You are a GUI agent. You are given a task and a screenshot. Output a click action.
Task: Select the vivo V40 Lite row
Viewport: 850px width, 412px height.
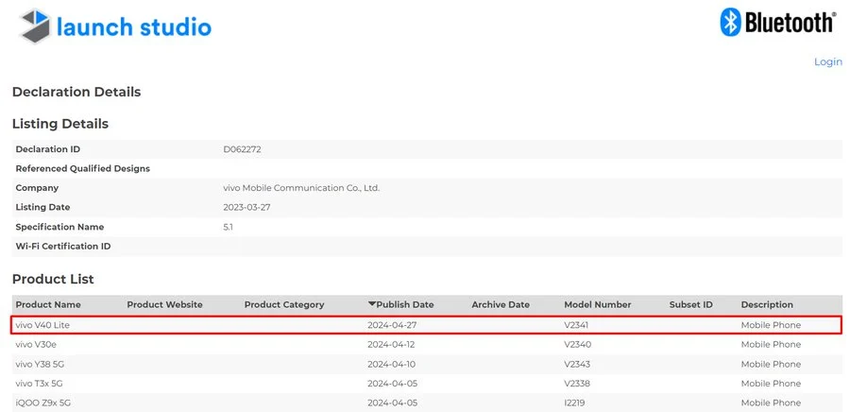click(x=42, y=325)
